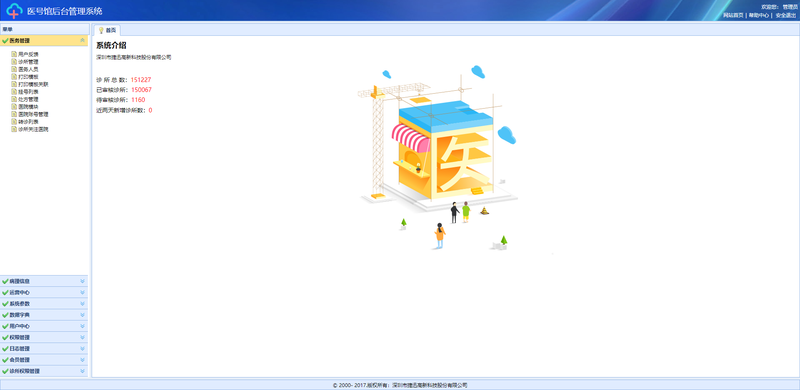Expand the 系统参数 panel chevron
The width and height of the screenshot is (800, 390).
[x=83, y=304]
